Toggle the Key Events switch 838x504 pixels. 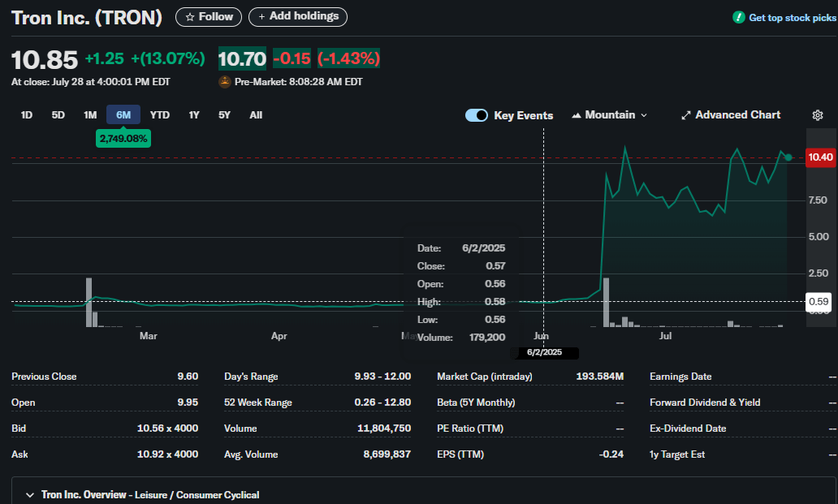point(476,115)
